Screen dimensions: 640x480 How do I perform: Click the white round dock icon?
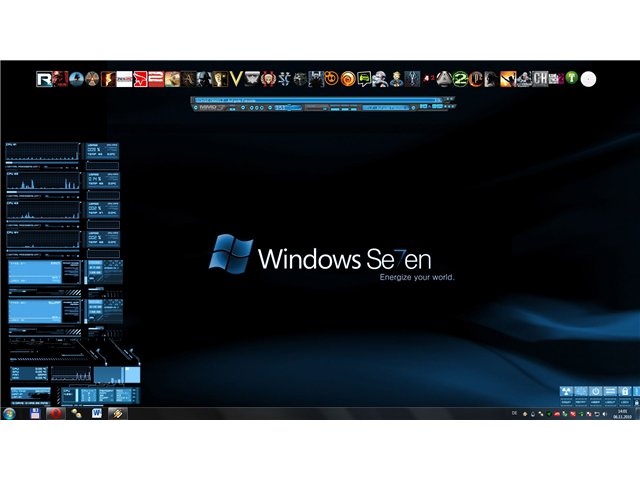588,79
